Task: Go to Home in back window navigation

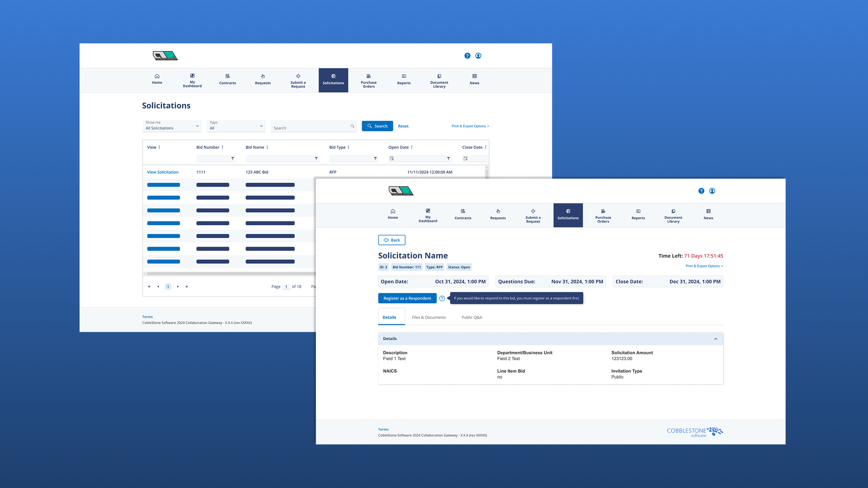Action: 157,80
